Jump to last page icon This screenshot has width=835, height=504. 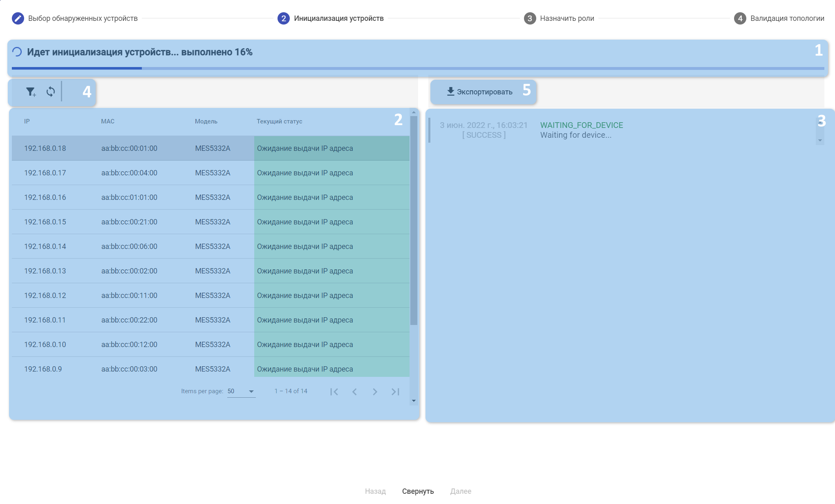click(395, 392)
